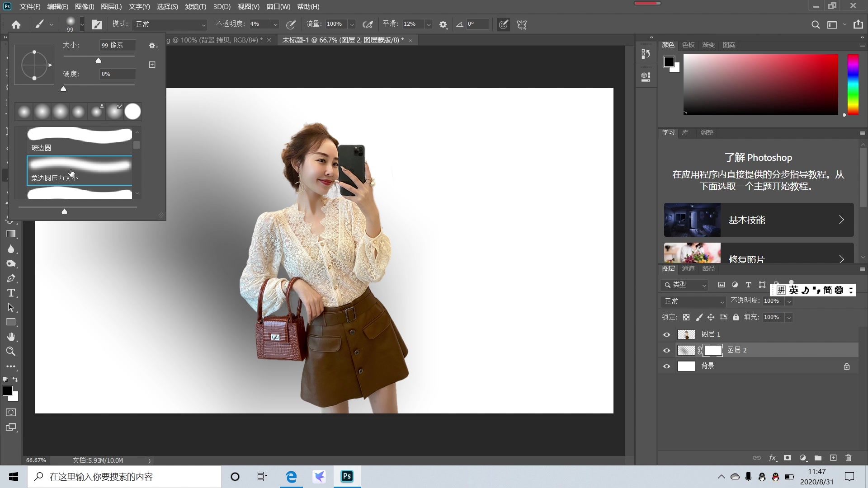Switch to the 通道 tab
Viewport: 868px width, 488px height.
pos(688,268)
